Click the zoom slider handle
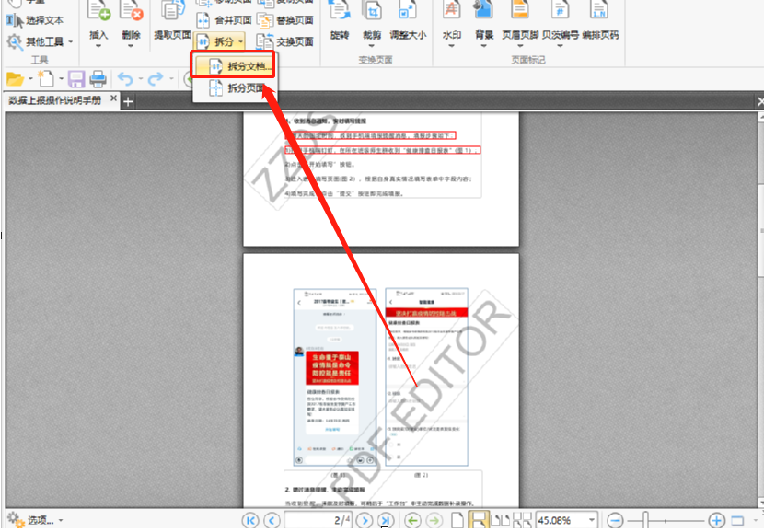Image resolution: width=764 pixels, height=532 pixels. (645, 520)
